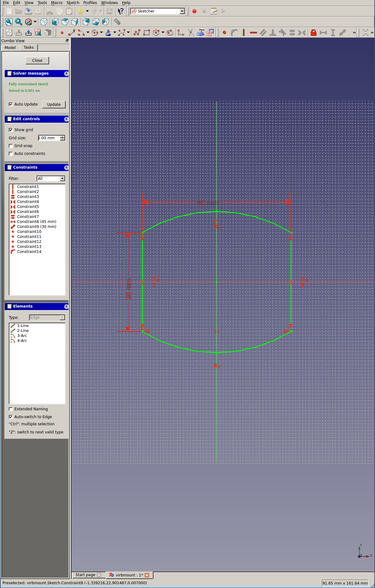Apply the vertical constraint tool

pyautogui.click(x=243, y=32)
